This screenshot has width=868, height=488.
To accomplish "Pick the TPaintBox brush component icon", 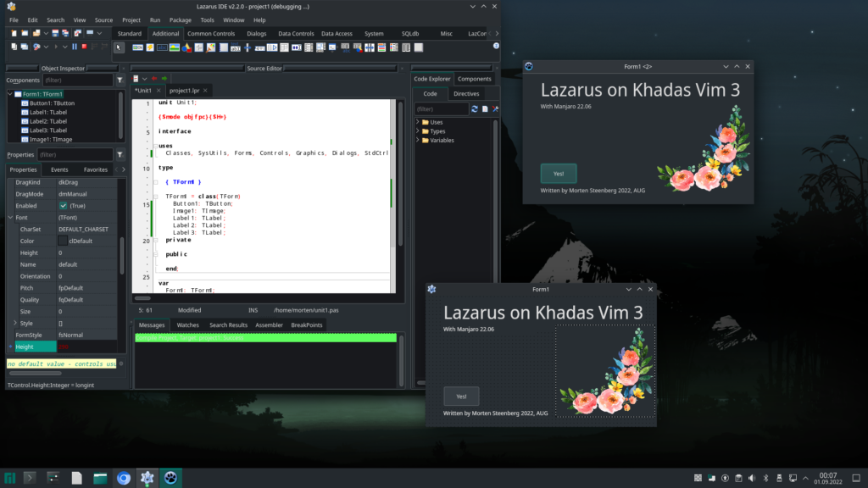I will 211,47.
